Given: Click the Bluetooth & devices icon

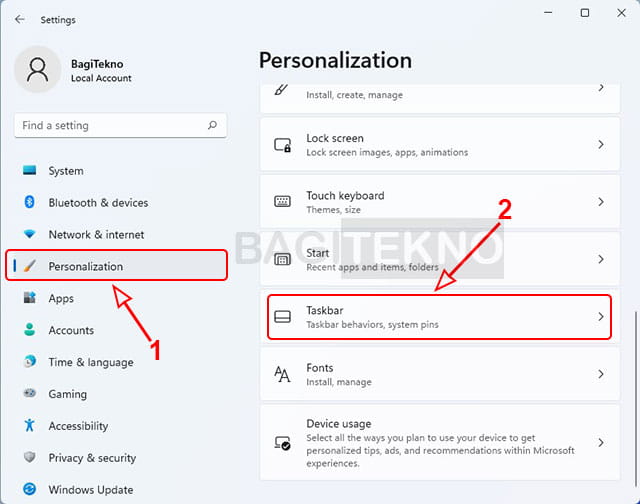Looking at the screenshot, I should (x=29, y=202).
